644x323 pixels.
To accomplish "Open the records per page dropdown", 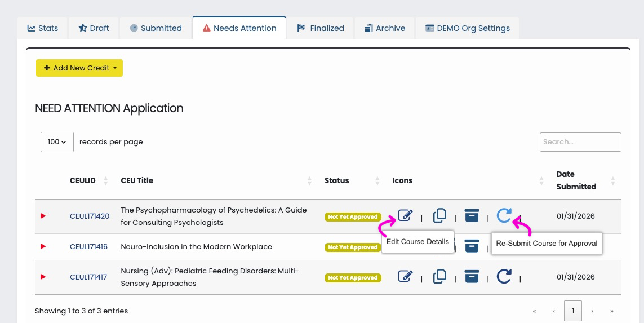I will (57, 142).
